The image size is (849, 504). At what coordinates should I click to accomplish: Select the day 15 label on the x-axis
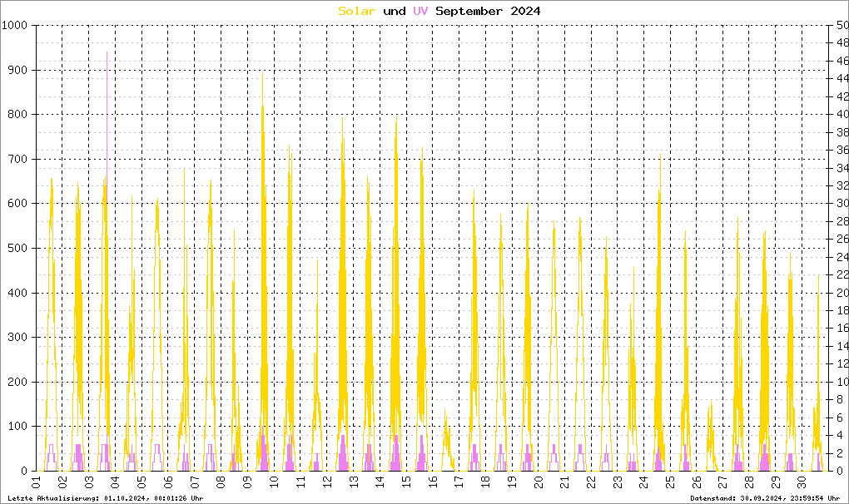(405, 482)
